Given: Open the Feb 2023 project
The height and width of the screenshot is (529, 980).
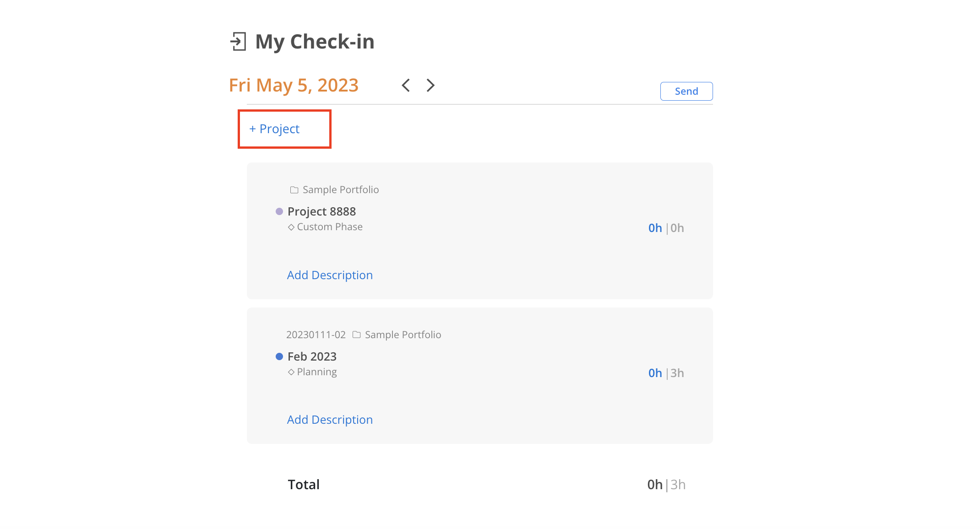Looking at the screenshot, I should (312, 356).
